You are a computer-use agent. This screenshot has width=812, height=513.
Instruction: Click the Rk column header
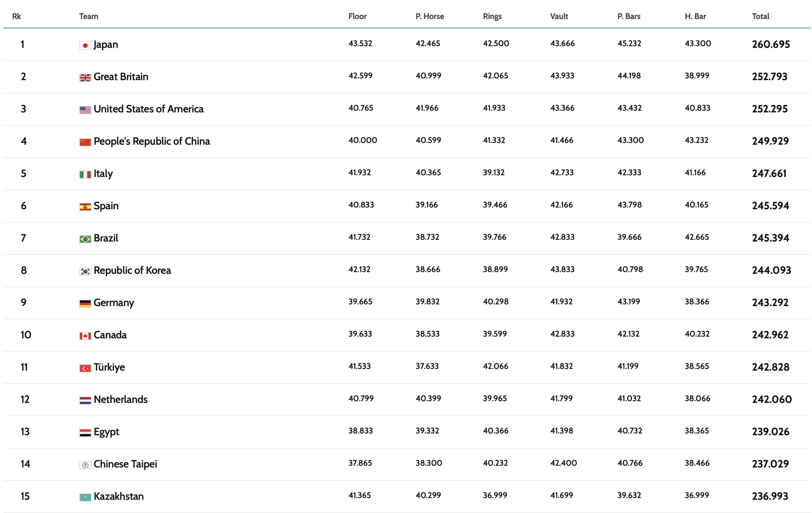coord(16,16)
